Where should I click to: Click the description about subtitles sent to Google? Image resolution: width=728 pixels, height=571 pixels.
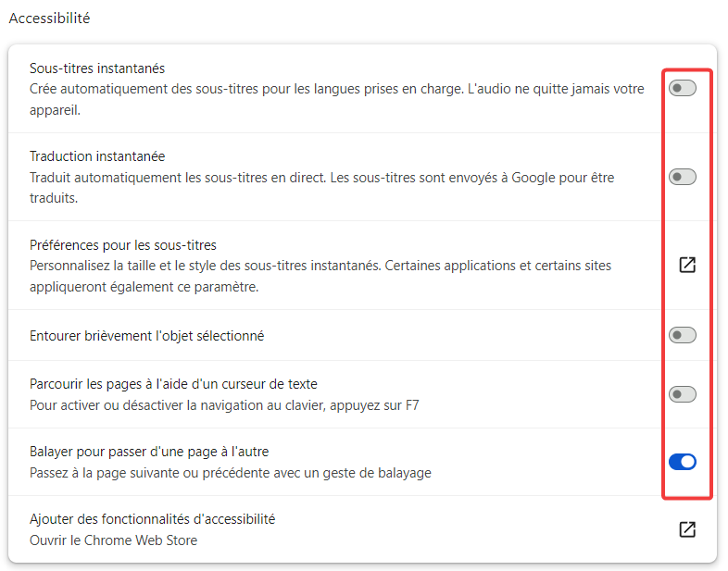(321, 188)
